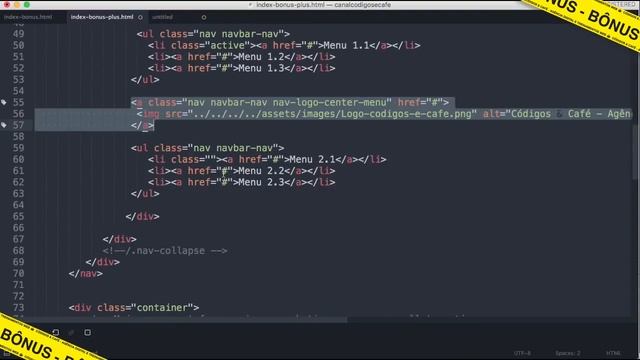The width and height of the screenshot is (640, 360).
Task: Click line number 50 in the gutter
Action: (18, 45)
